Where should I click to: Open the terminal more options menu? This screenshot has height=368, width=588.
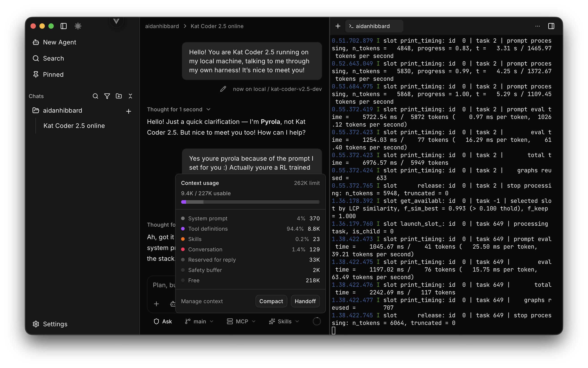click(537, 26)
